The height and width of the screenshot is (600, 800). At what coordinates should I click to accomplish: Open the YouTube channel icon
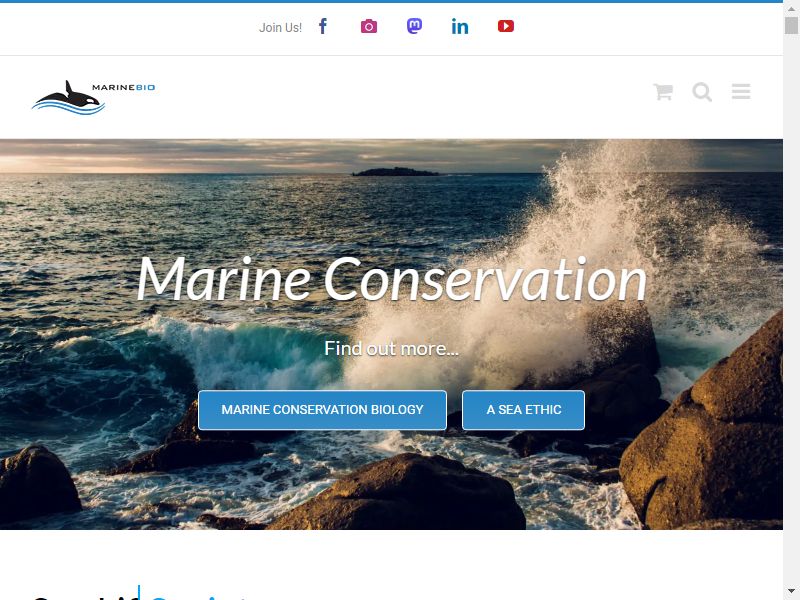point(506,26)
